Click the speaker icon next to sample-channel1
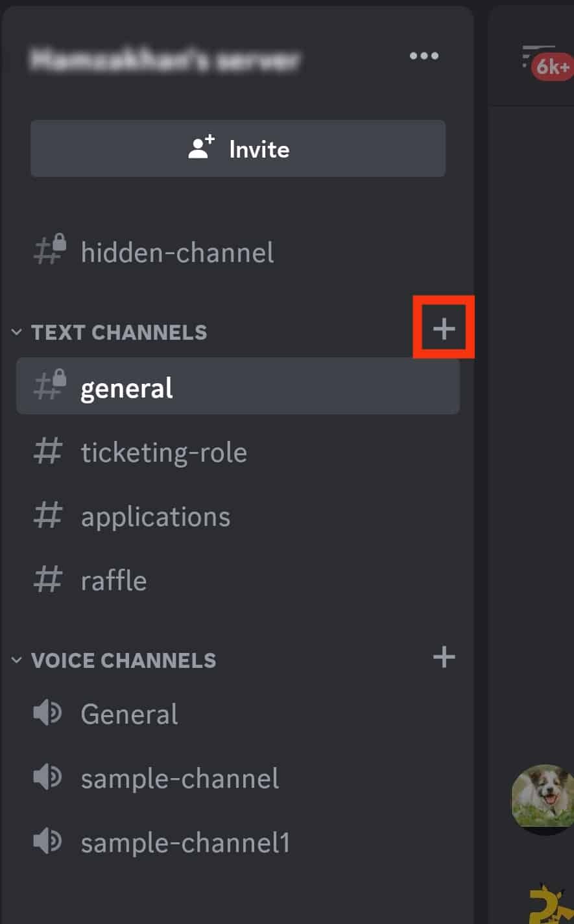Image resolution: width=574 pixels, height=924 pixels. tap(47, 842)
